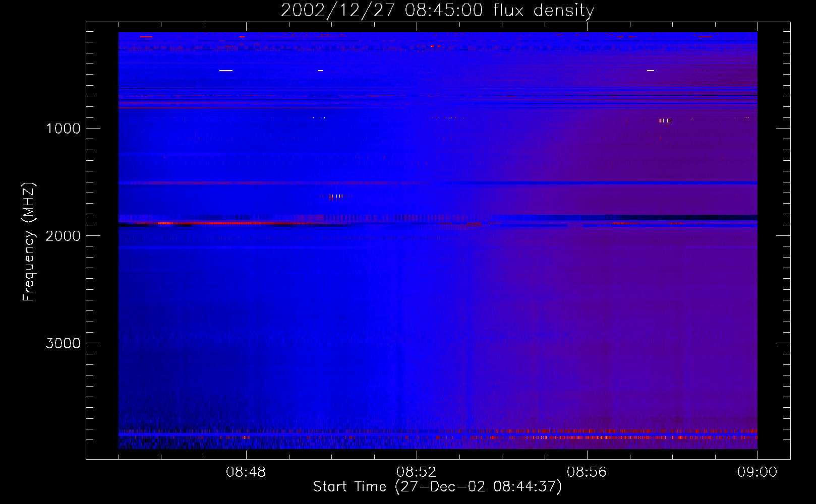Click the 08:52 time tick label
Viewport: 816px width, 504px height.
click(x=417, y=472)
